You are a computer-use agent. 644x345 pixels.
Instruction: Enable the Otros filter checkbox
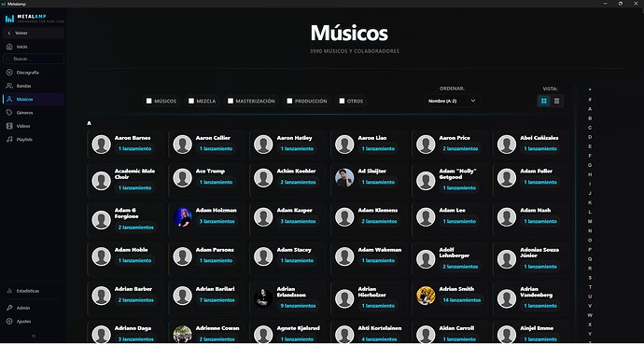pos(342,101)
